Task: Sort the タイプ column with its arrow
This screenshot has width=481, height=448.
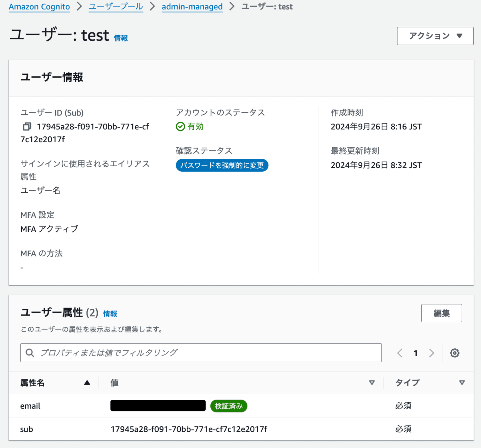Action: click(462, 383)
